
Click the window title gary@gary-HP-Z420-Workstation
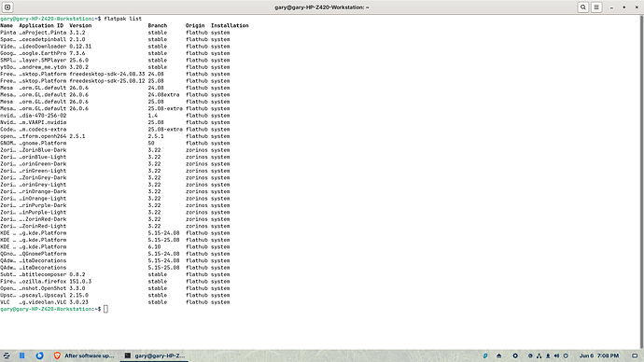tap(322, 7)
